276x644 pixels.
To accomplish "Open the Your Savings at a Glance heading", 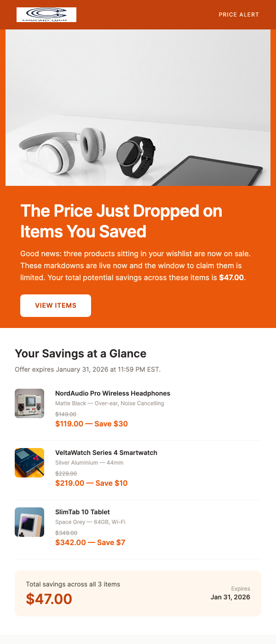I will pyautogui.click(x=80, y=354).
